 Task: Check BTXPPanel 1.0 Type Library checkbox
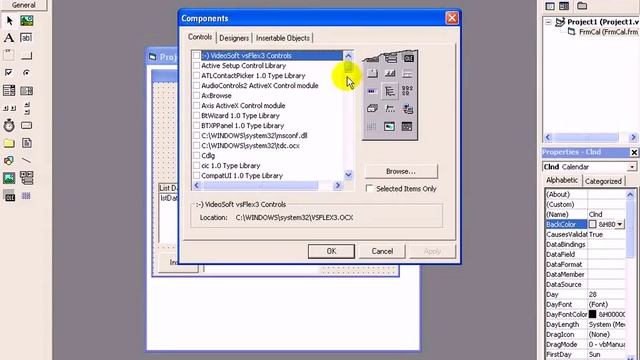pyautogui.click(x=196, y=125)
